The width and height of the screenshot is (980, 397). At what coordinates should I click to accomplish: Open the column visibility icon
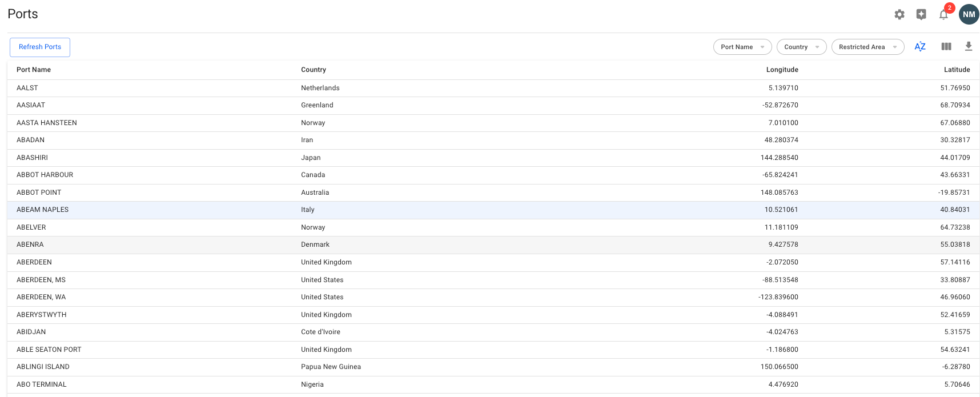pos(946,47)
